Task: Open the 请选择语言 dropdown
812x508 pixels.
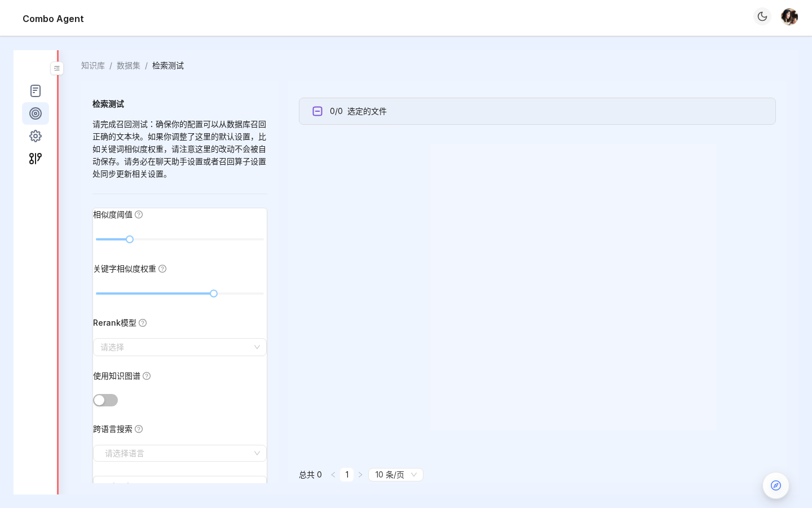Action: point(180,453)
